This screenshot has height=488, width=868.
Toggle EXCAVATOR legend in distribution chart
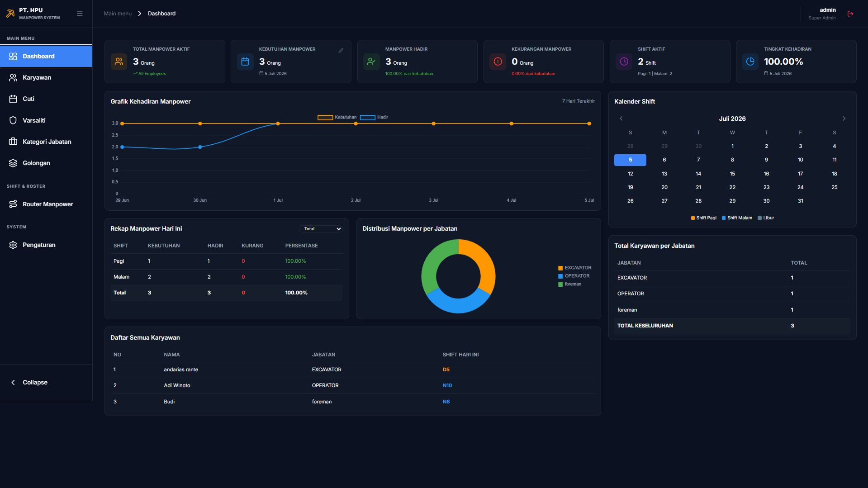coord(574,268)
